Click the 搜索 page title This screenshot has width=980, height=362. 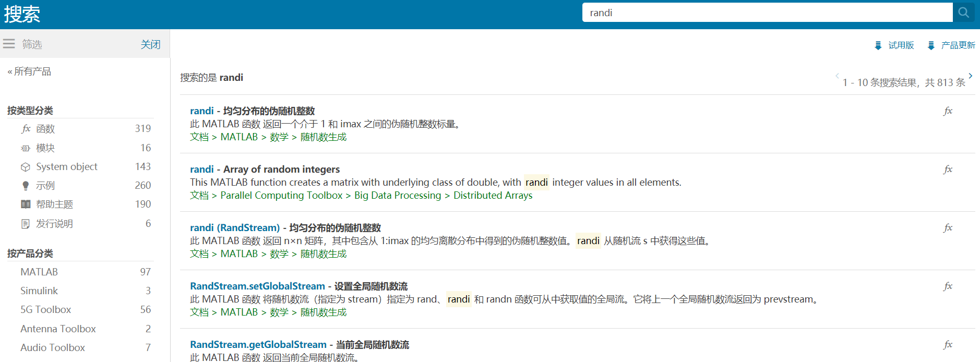click(22, 14)
